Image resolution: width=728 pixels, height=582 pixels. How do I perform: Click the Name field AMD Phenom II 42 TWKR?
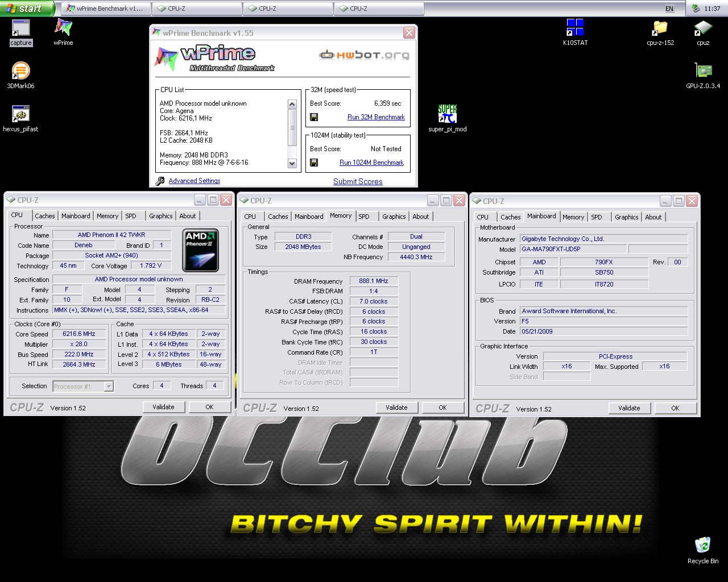click(x=111, y=235)
